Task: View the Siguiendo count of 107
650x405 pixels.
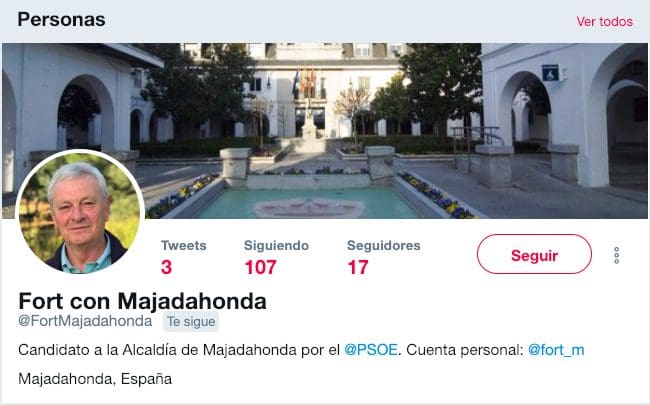Action: coord(260,267)
